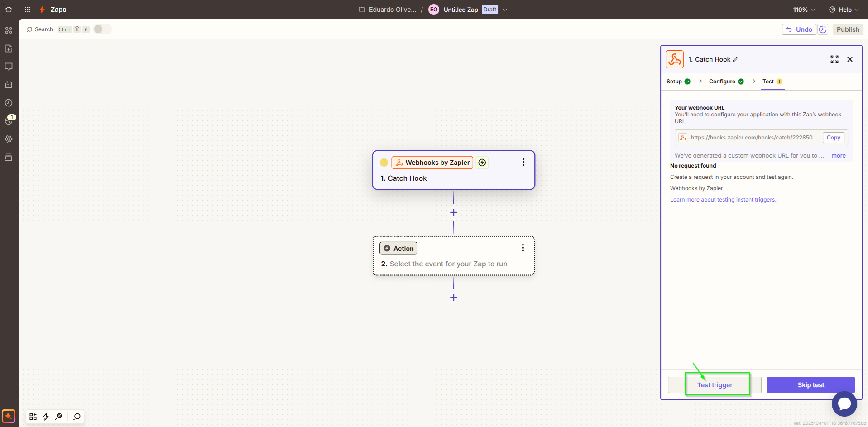This screenshot has width=868, height=427.
Task: Switch to the Setup tab
Action: [678, 82]
